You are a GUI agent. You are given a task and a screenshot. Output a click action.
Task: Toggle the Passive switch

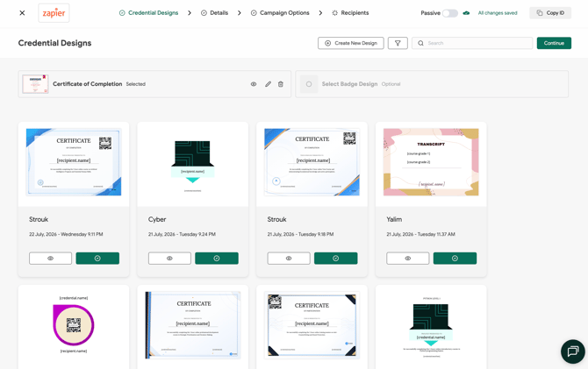[x=450, y=13]
